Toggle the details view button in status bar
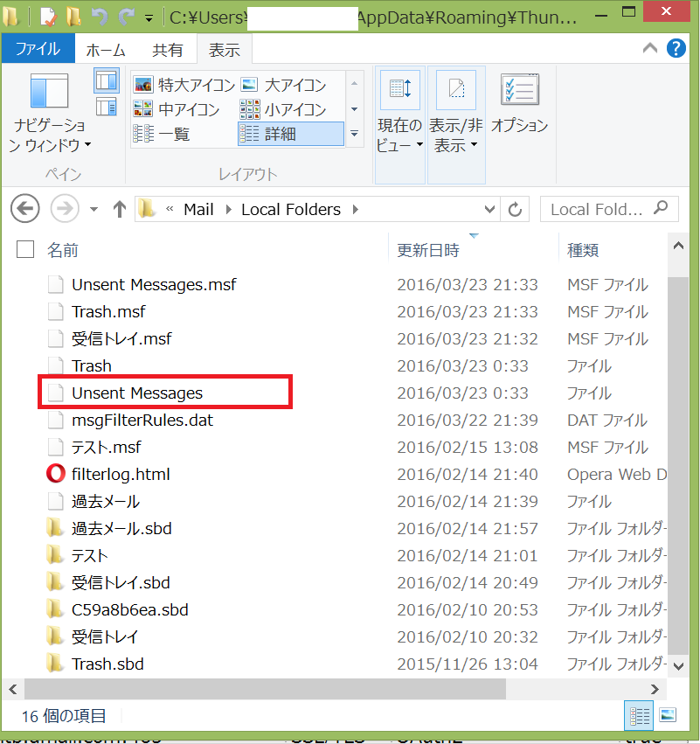The height and width of the screenshot is (744, 700). tap(637, 716)
